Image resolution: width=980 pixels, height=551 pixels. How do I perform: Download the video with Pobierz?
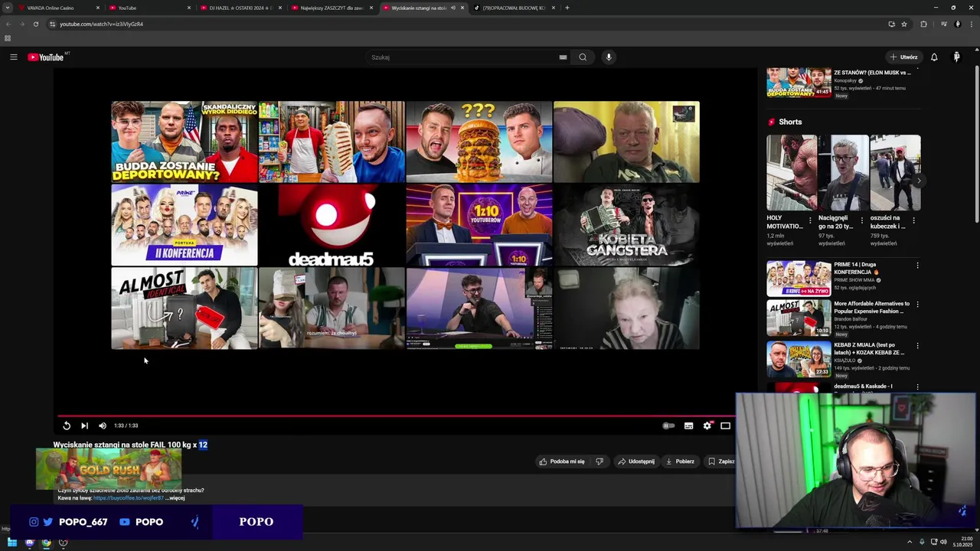680,461
